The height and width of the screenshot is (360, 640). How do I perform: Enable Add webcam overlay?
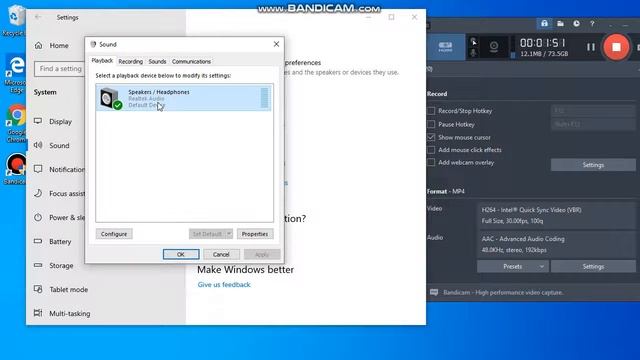[x=431, y=162]
